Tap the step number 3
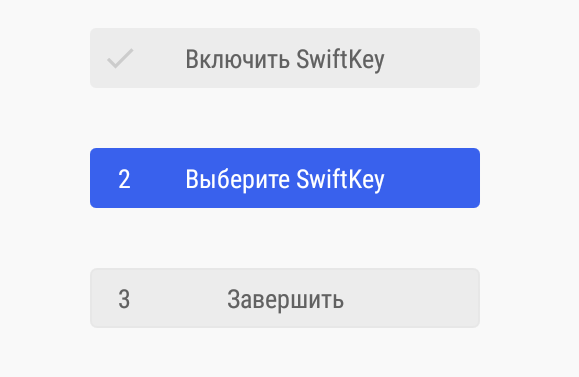The height and width of the screenshot is (377, 579). (x=124, y=299)
